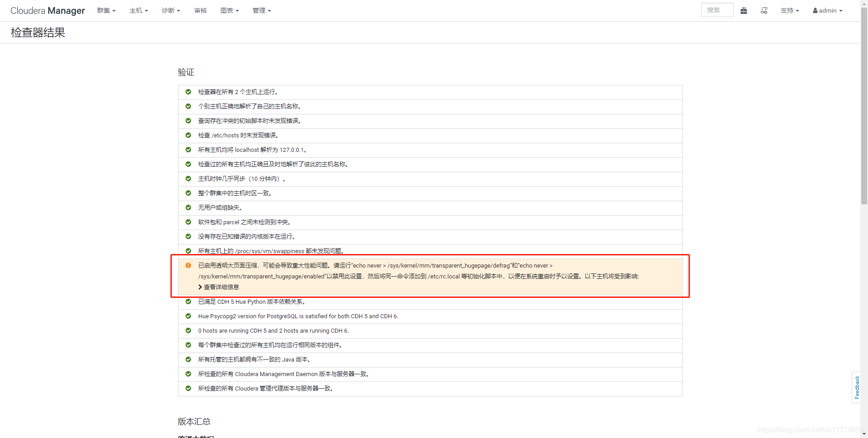Click the green check icon beside '检查器在所有 2 个主机上运行'

(188, 92)
